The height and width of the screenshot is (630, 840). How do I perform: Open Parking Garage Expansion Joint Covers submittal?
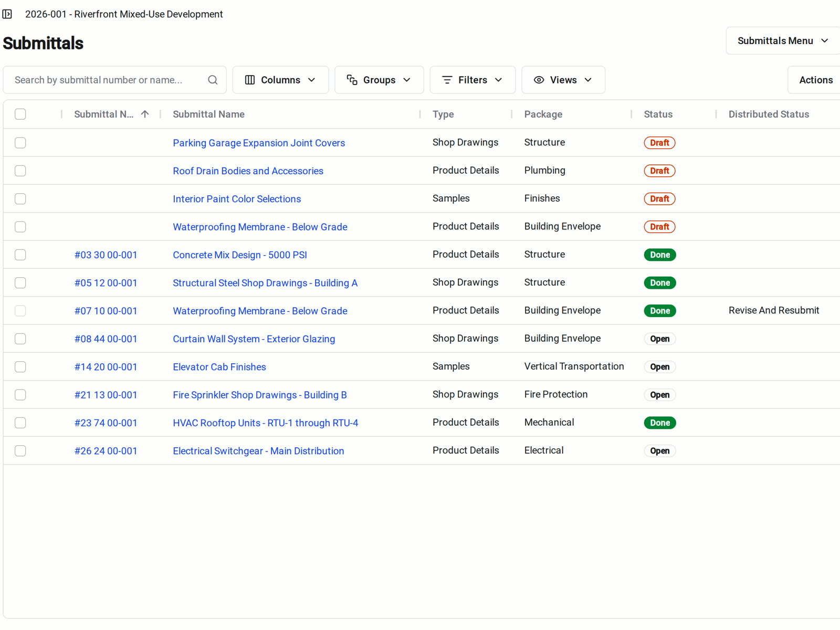tap(259, 143)
